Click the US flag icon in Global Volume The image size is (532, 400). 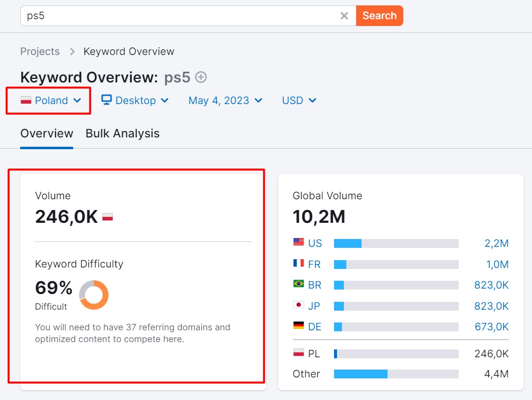pos(299,242)
